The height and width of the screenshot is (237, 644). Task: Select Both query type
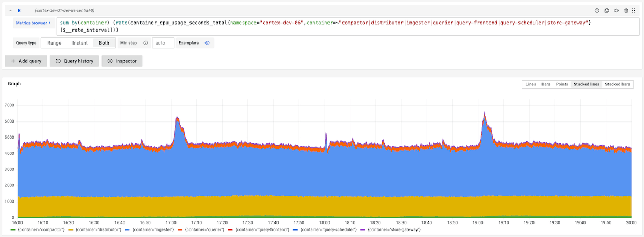(104, 42)
